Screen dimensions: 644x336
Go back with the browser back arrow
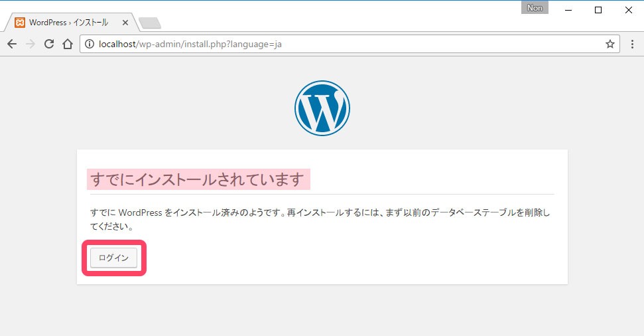pos(12,44)
